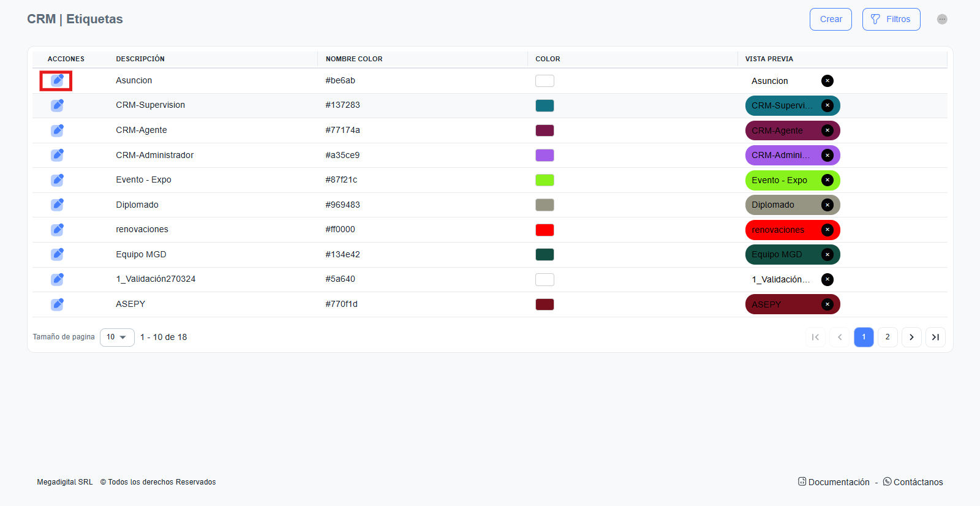Click the Contáctanos WhatsApp link
Screen dimensions: 980x506
[x=913, y=482]
